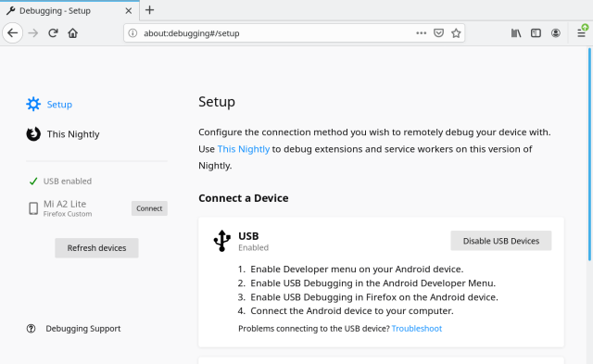Click the Setup page heading
The height and width of the screenshot is (364, 593).
pyautogui.click(x=217, y=102)
